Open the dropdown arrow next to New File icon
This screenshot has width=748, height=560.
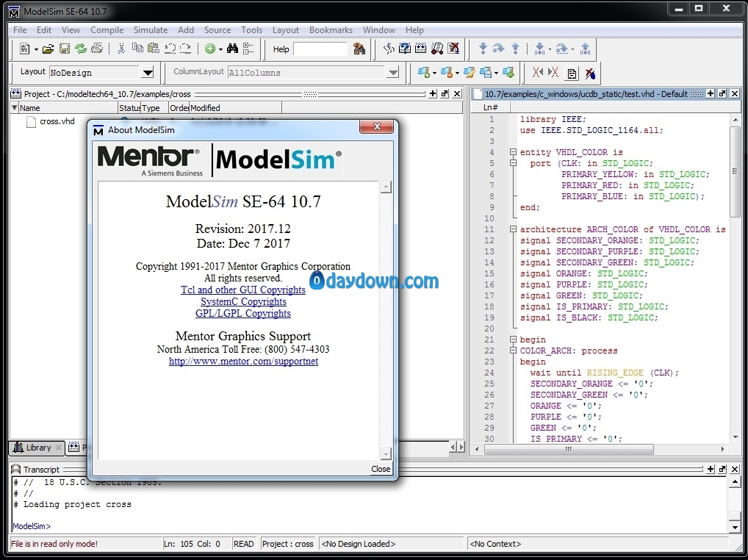pos(36,49)
